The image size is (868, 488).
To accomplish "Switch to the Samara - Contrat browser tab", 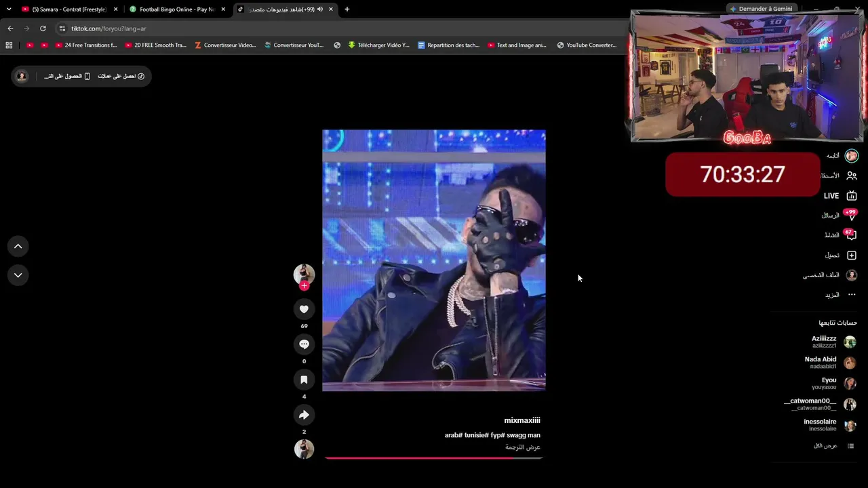I will [x=69, y=9].
